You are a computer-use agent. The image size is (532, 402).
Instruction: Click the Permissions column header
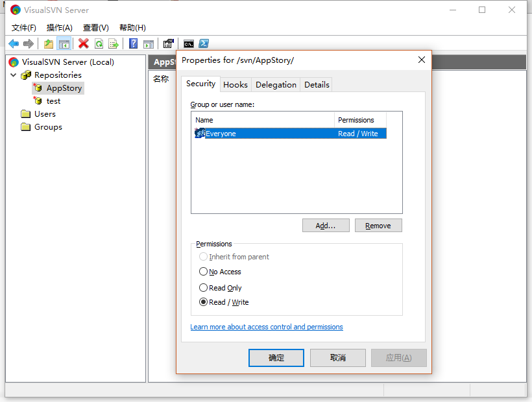coord(360,120)
